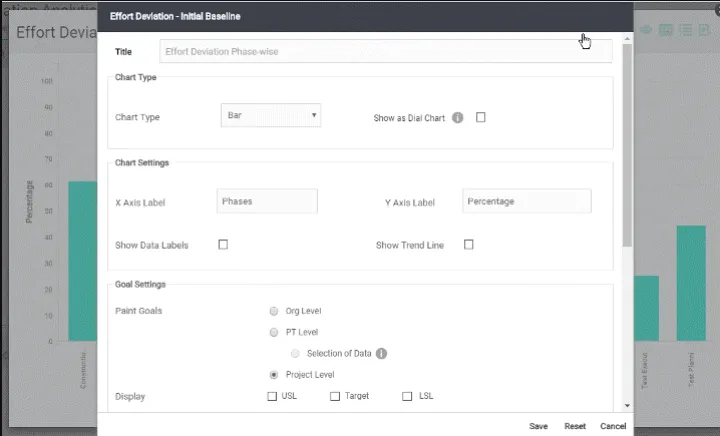The image size is (720, 436).
Task: Click Reset to restore chart settings
Action: 575,426
